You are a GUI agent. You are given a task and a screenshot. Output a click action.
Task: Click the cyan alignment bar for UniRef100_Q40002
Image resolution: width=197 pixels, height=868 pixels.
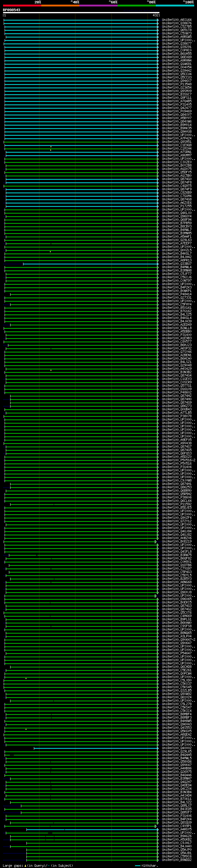[x=96, y=749]
